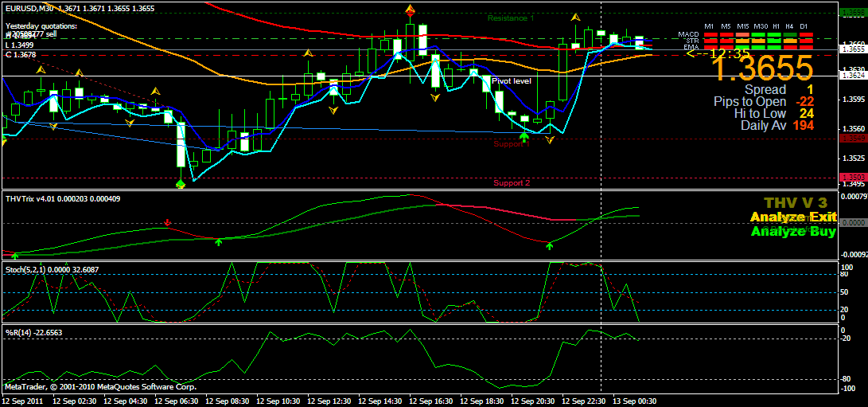Select the M1 timeframe column header

pos(709,26)
